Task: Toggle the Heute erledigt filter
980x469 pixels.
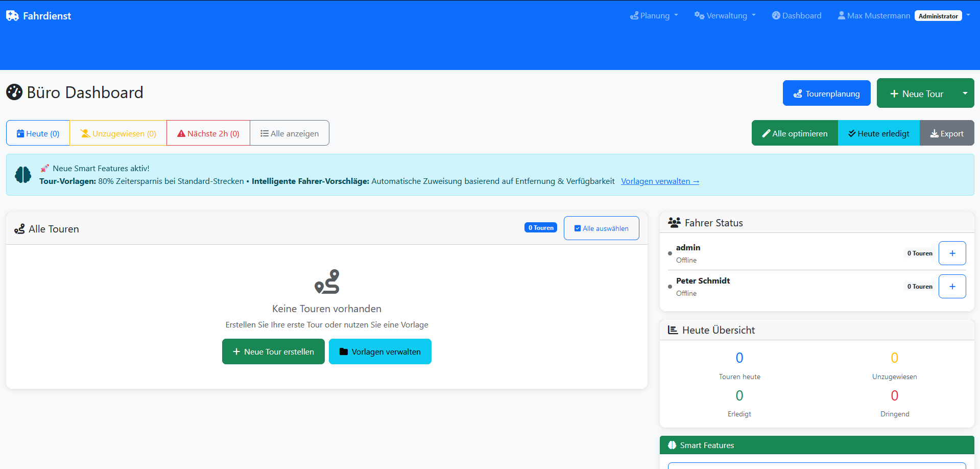Action: tap(878, 133)
